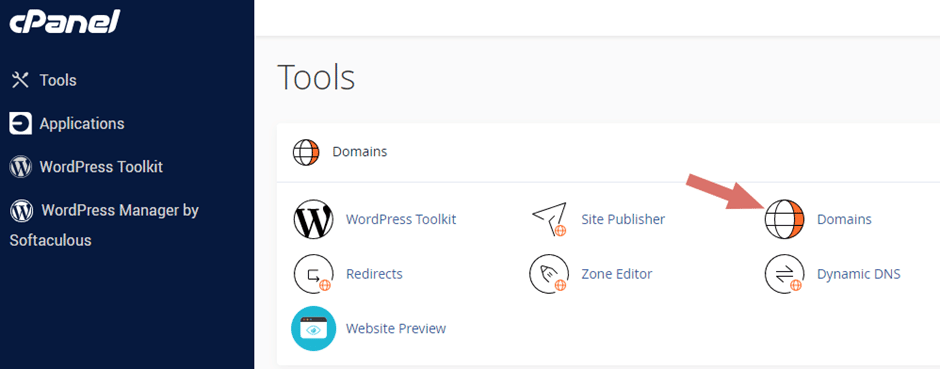940x369 pixels.
Task: Open WordPress Toolkit in the sidebar
Action: click(x=101, y=167)
